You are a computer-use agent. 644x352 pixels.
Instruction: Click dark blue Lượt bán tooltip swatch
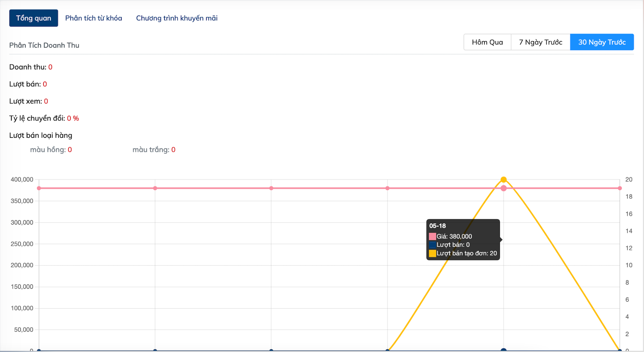tap(432, 245)
